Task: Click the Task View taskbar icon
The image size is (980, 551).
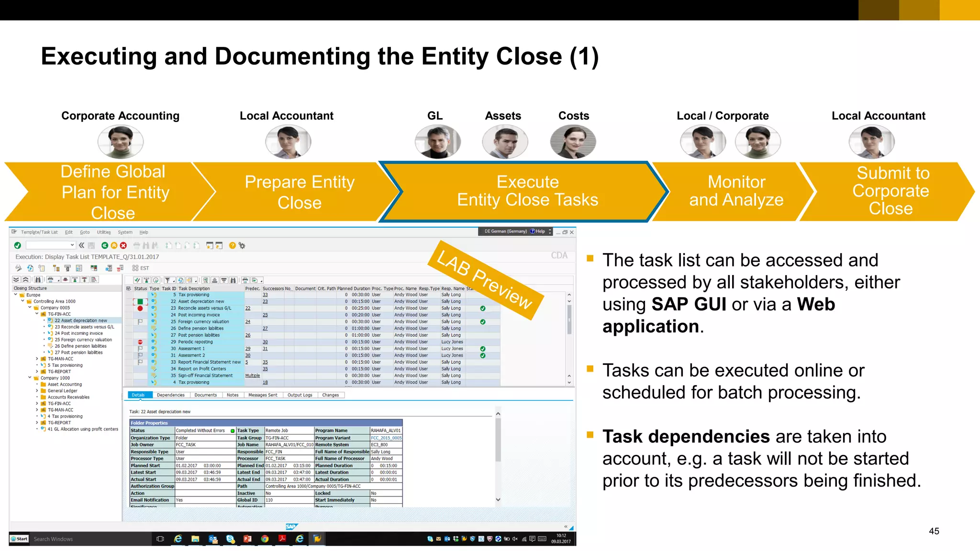Action: [x=160, y=539]
